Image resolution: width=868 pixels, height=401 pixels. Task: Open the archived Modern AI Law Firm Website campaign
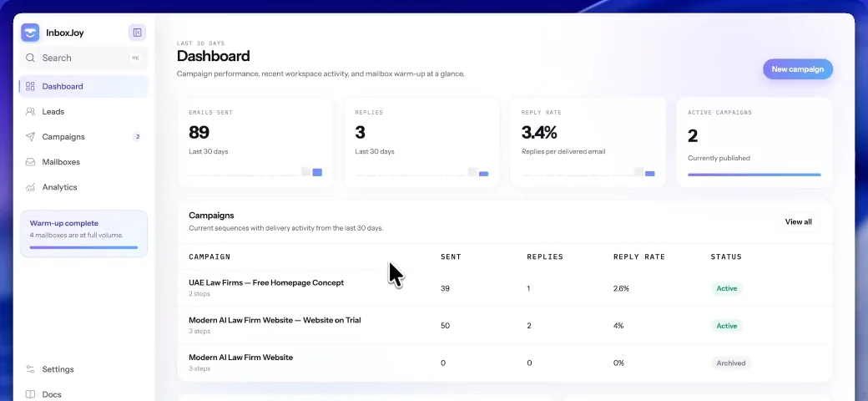click(x=241, y=358)
